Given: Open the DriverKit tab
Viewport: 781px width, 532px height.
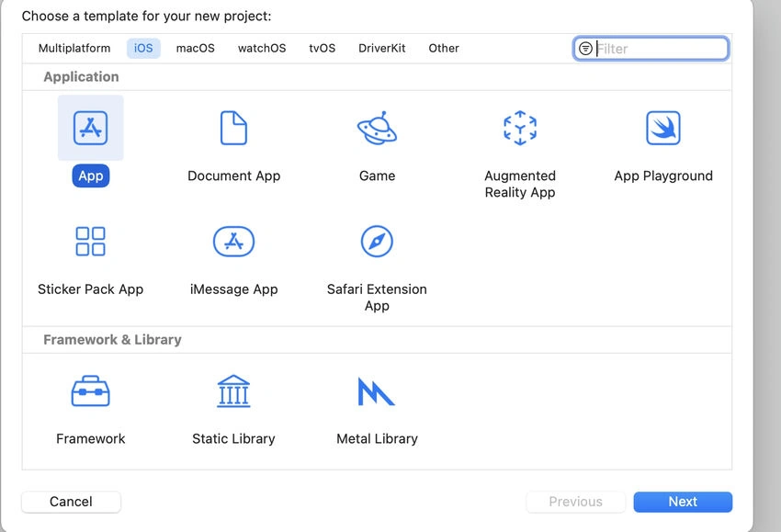Looking at the screenshot, I should (382, 49).
